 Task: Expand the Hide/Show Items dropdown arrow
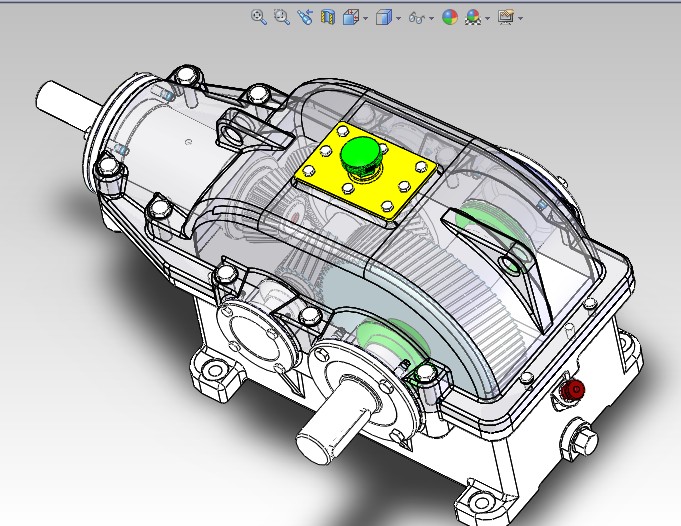click(x=432, y=18)
